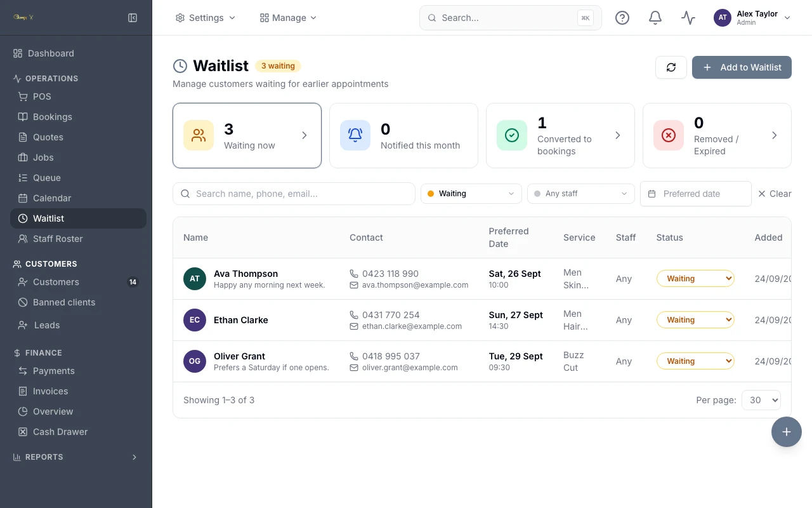Open the Any staff filter dropdown
The height and width of the screenshot is (508, 812).
[581, 194]
